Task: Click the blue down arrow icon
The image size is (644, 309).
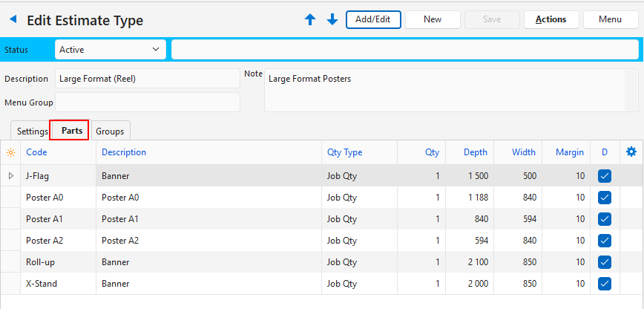Action: (332, 20)
